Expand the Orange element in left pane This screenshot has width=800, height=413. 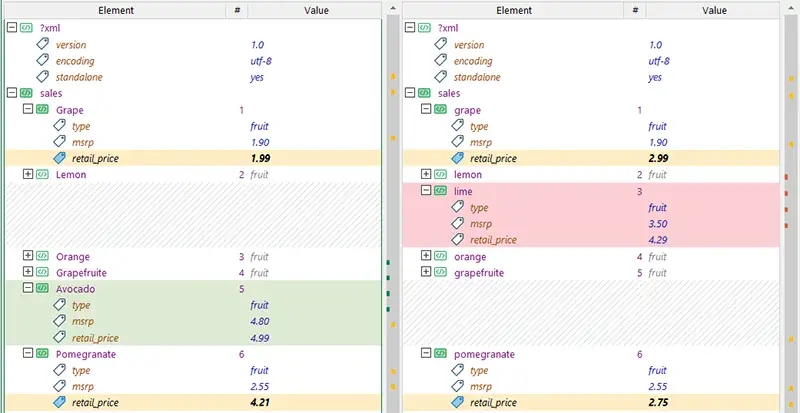click(28, 256)
